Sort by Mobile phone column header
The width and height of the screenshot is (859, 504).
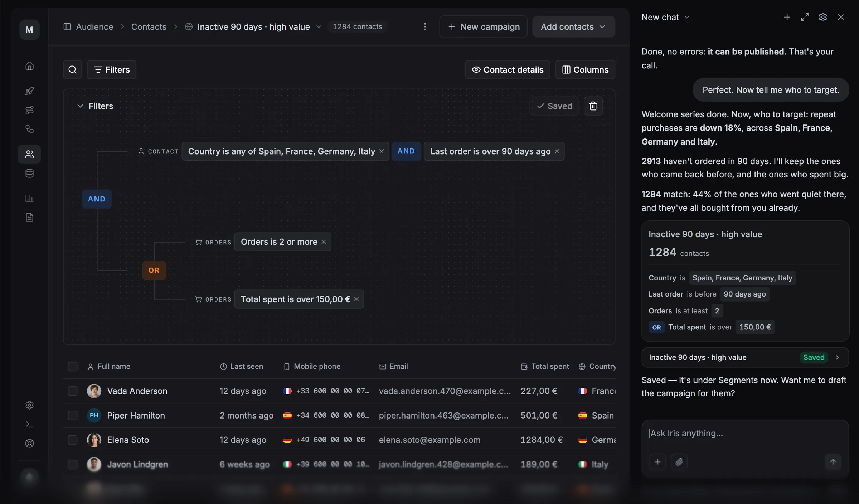[x=312, y=366]
